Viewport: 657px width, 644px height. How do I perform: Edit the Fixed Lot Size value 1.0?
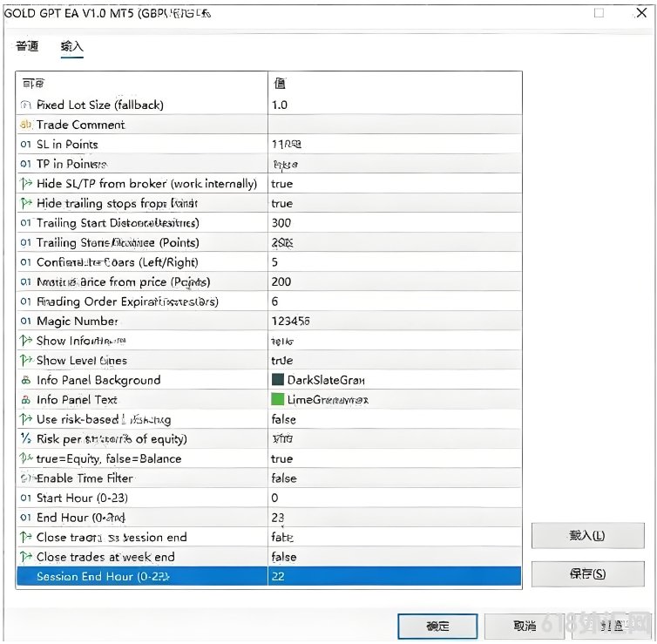pos(395,105)
